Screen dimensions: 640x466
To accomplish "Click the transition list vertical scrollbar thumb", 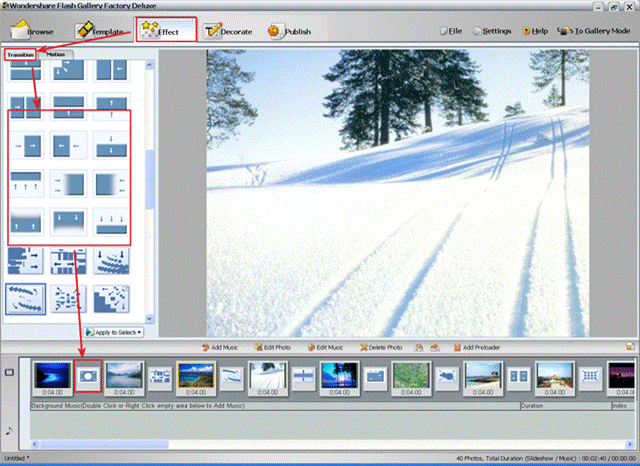I will coord(149,180).
